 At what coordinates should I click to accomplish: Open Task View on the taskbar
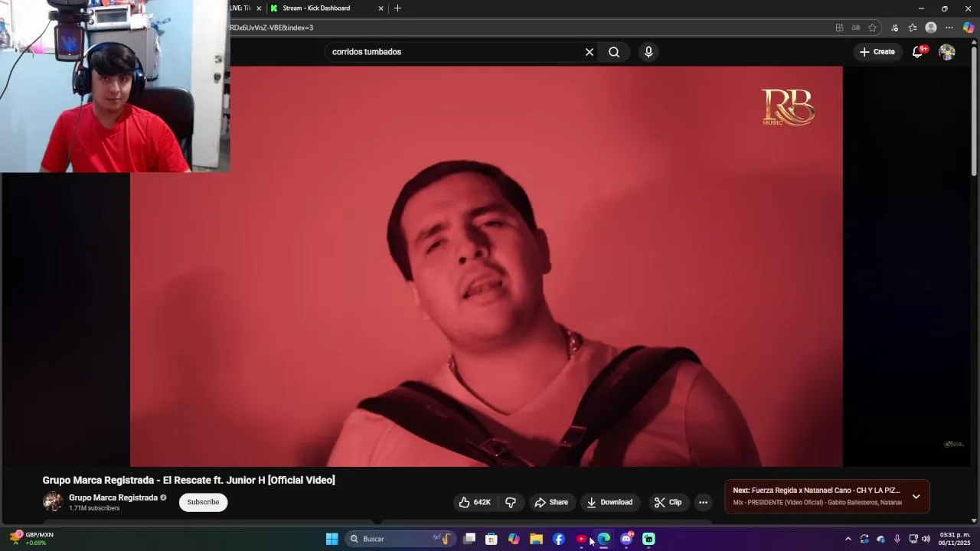point(469,539)
